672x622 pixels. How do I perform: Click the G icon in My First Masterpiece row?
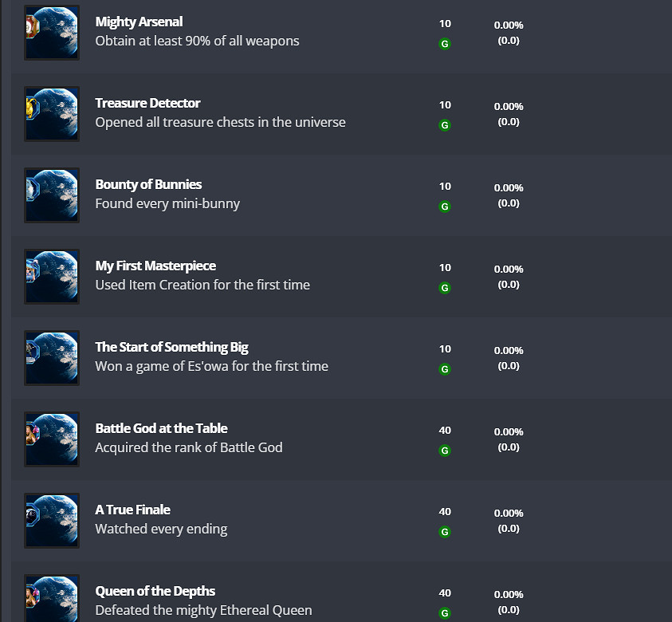coord(445,288)
